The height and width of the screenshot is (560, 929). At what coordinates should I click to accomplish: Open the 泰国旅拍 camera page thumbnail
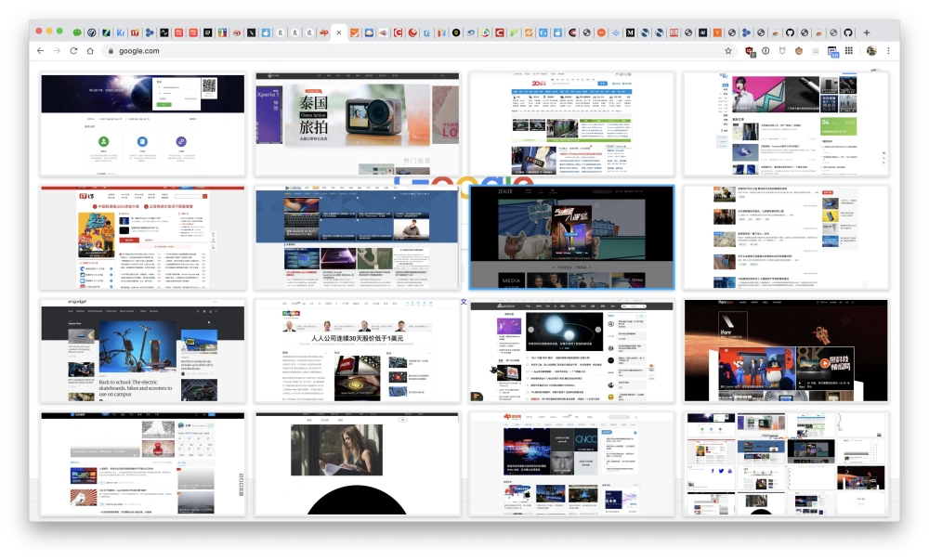pyautogui.click(x=358, y=124)
